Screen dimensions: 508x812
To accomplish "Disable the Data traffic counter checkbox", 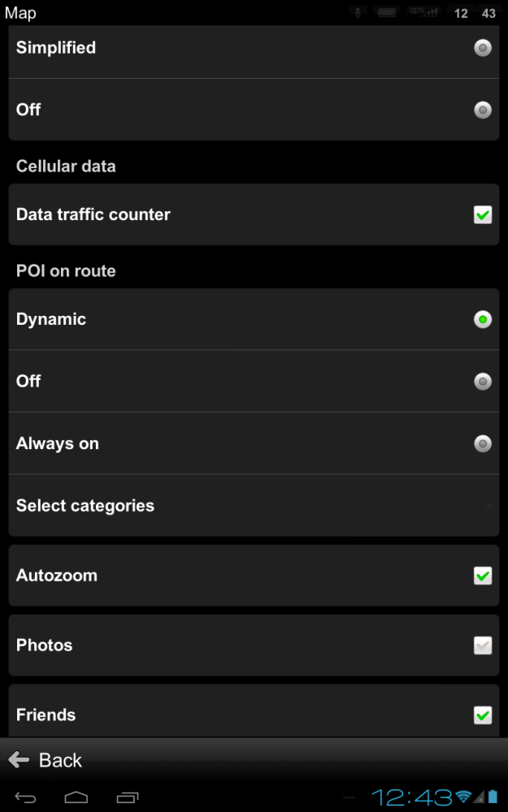I will click(x=482, y=214).
